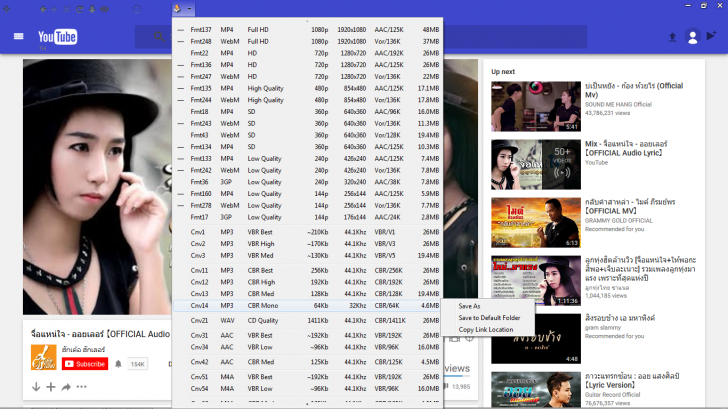Select Cnv14 MP3 CBR Mono conversion
The image size is (728, 409).
pyautogui.click(x=307, y=305)
